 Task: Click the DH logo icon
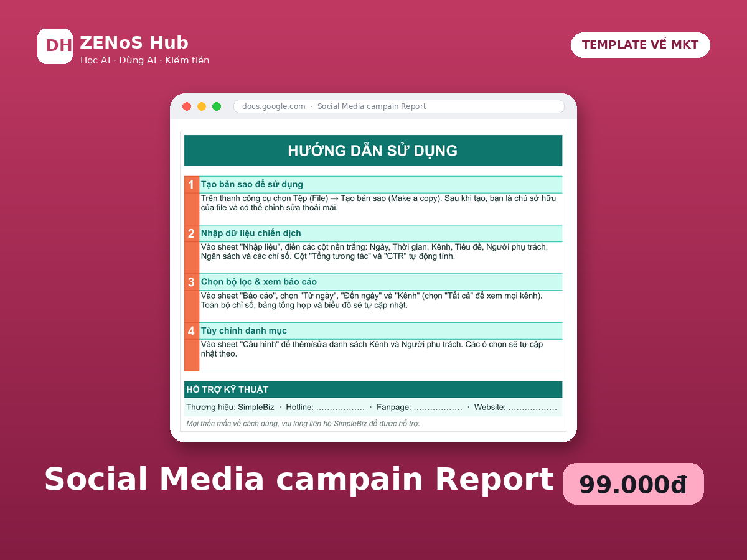[x=55, y=46]
